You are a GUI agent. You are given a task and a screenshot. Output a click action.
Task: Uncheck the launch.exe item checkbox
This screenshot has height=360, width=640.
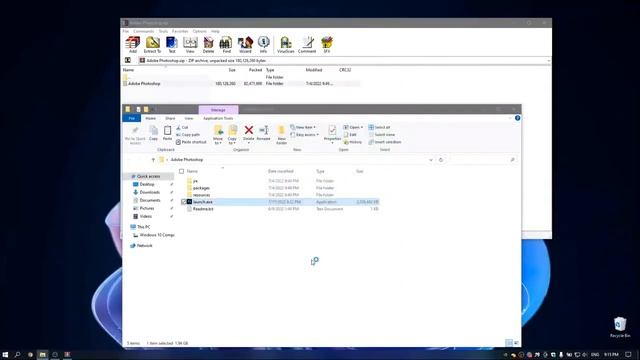184,202
